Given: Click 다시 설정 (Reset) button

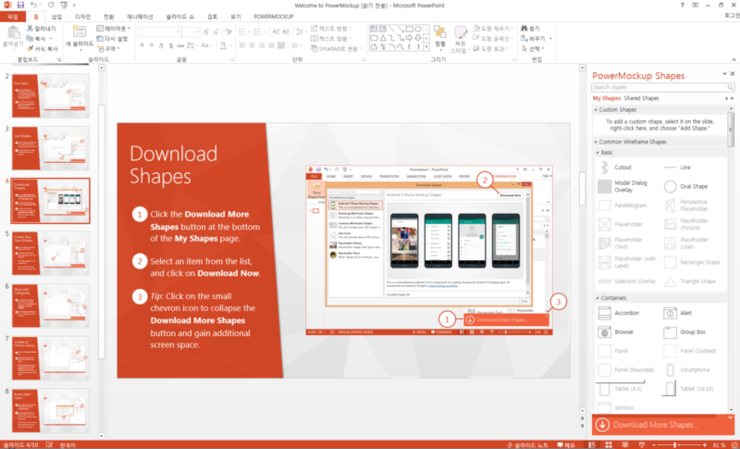Looking at the screenshot, I should click(x=112, y=39).
